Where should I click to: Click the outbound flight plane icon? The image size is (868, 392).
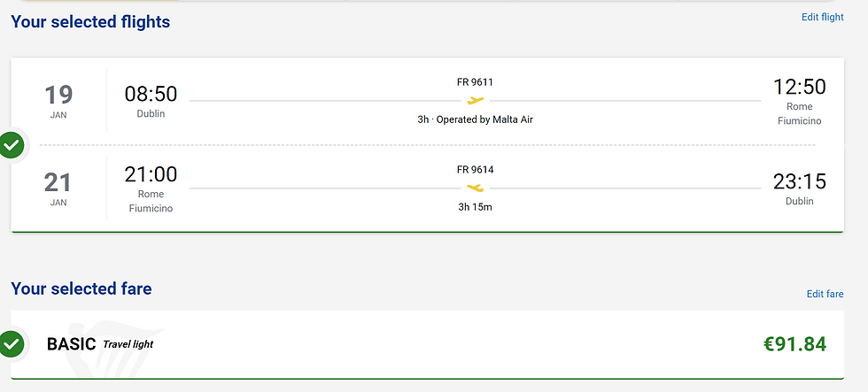coord(475,101)
